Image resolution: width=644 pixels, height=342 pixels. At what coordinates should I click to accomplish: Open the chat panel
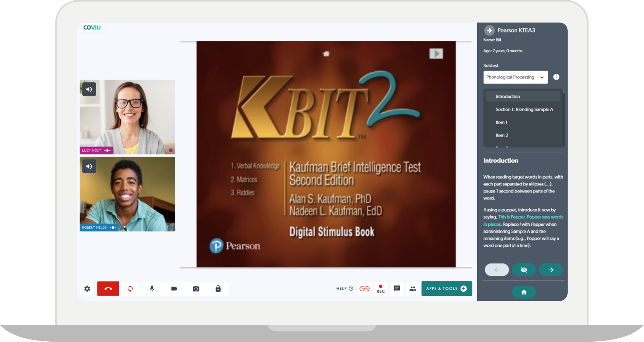tap(397, 289)
